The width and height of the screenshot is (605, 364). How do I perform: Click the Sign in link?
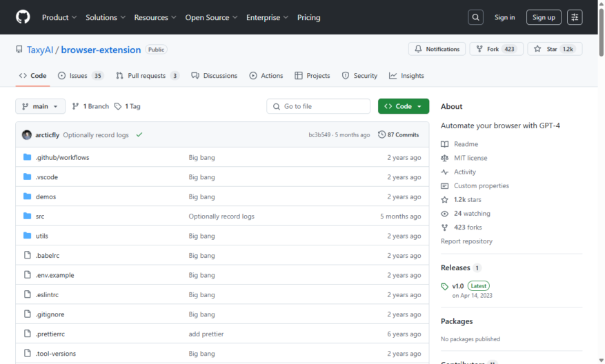pyautogui.click(x=504, y=17)
